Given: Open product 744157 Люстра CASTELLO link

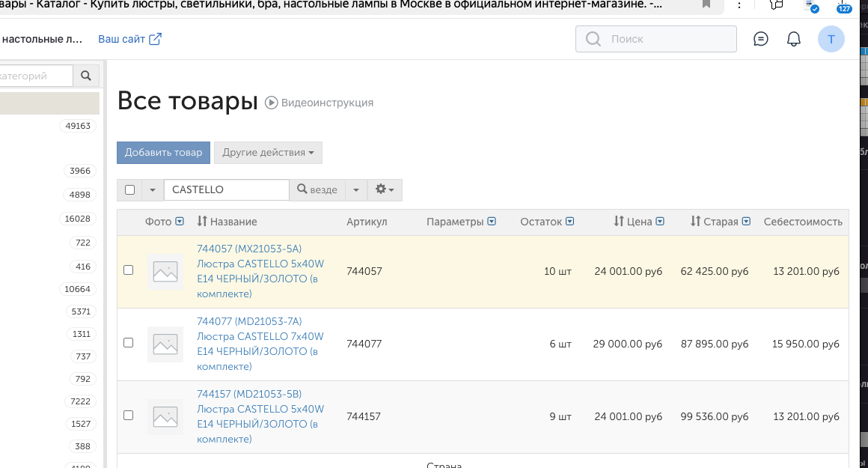Looking at the screenshot, I should [x=260, y=409].
